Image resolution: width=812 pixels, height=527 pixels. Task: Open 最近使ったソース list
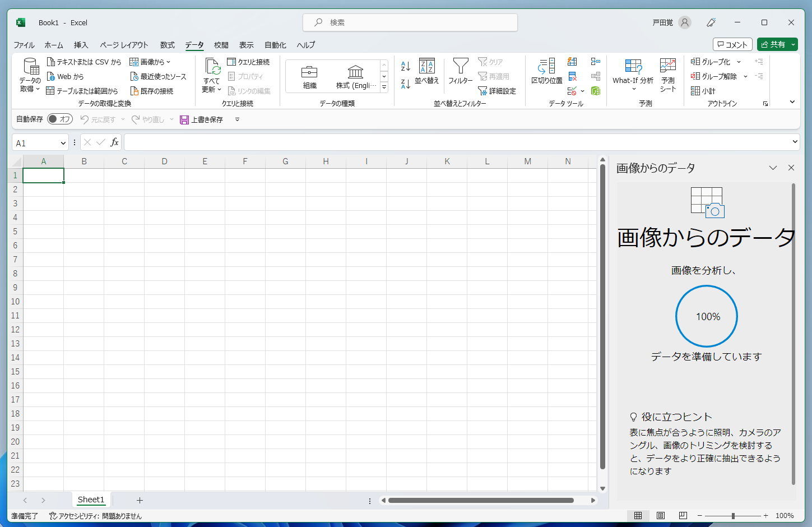click(158, 76)
